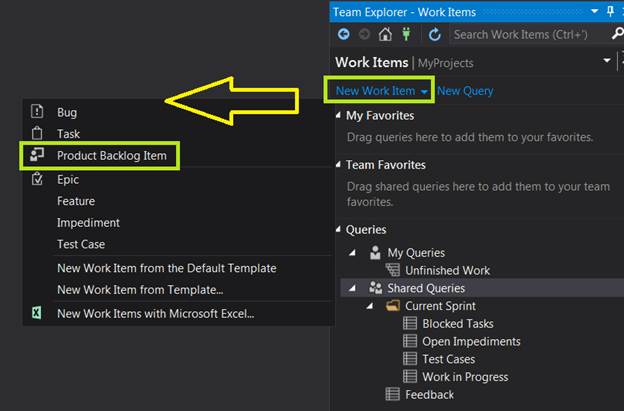Click the search magnifier icon

pyautogui.click(x=617, y=35)
